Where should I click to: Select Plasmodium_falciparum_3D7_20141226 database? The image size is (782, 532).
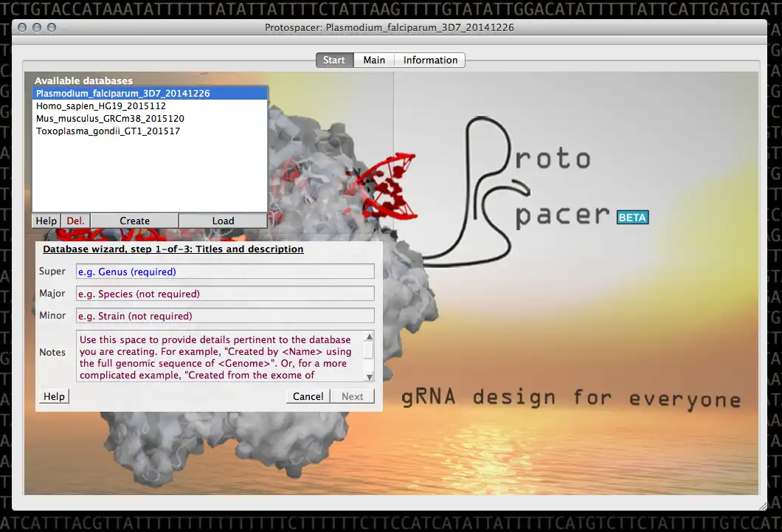point(150,93)
